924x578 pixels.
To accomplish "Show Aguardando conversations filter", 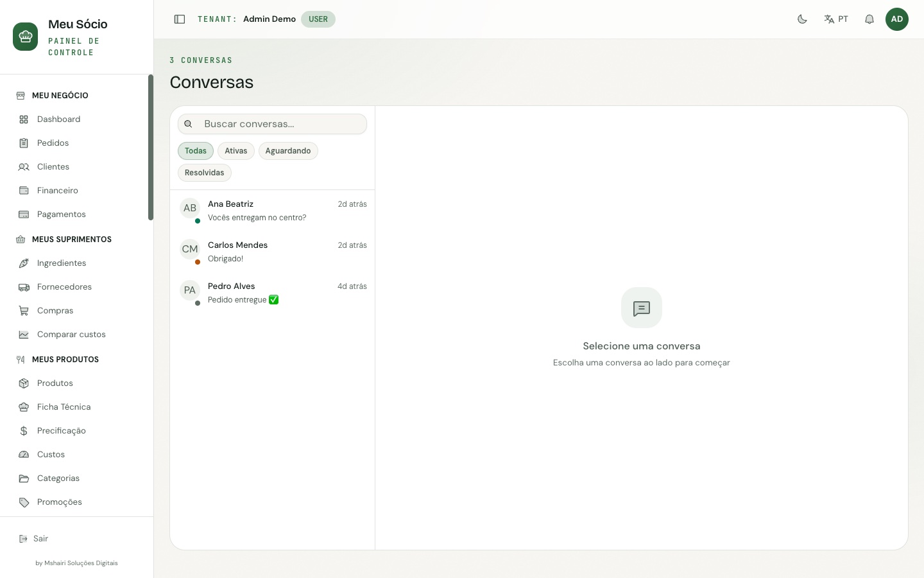I will [x=288, y=151].
